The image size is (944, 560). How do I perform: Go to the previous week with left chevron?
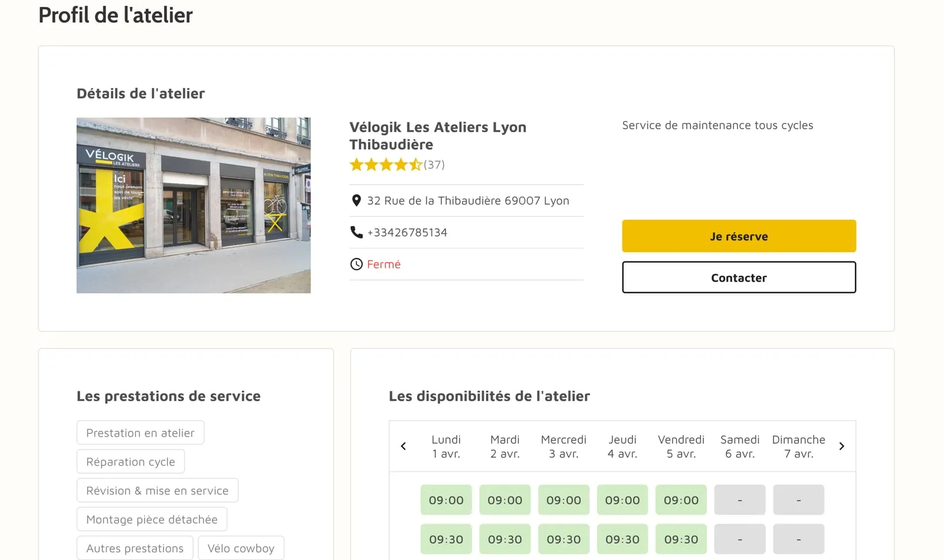[404, 446]
